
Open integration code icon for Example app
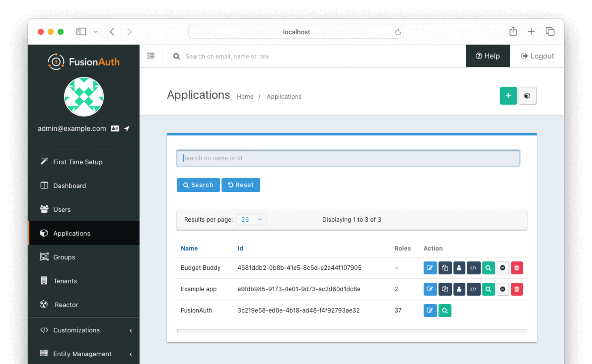click(474, 289)
